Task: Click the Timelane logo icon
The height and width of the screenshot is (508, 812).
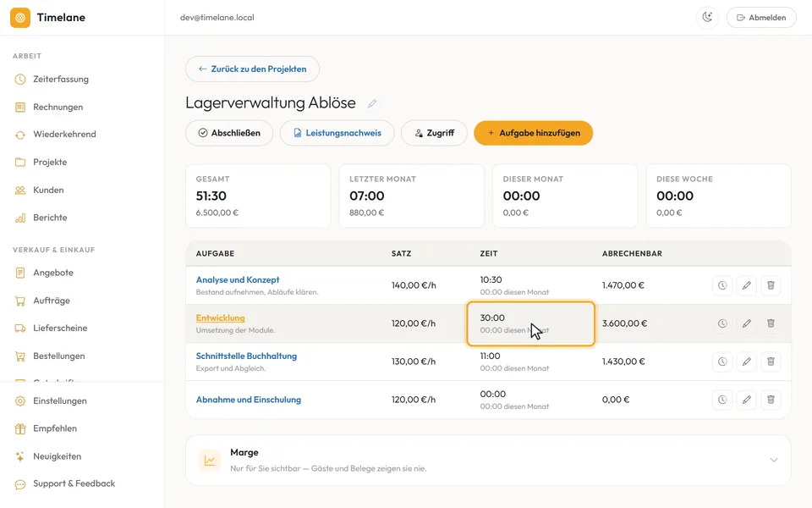Action: coord(20,18)
